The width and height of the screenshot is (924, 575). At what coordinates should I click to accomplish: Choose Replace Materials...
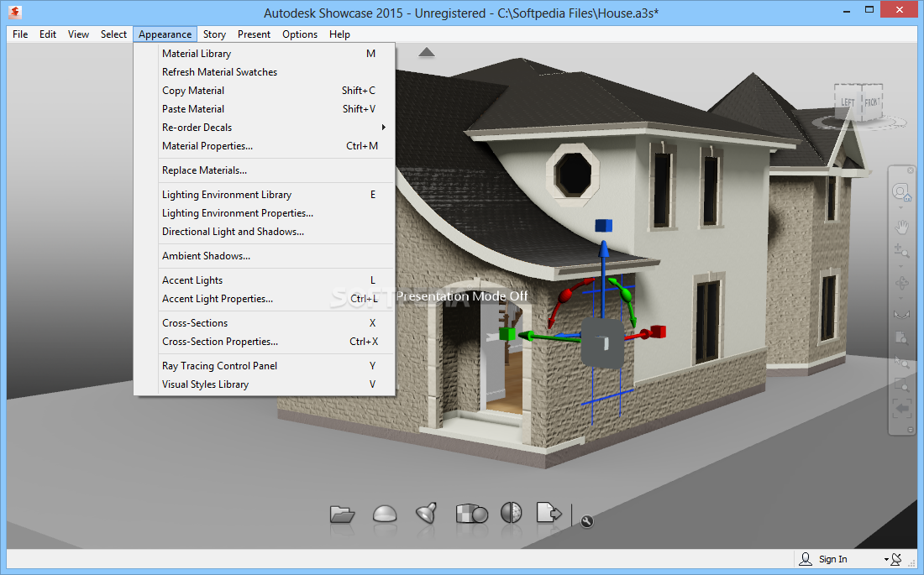click(264, 170)
